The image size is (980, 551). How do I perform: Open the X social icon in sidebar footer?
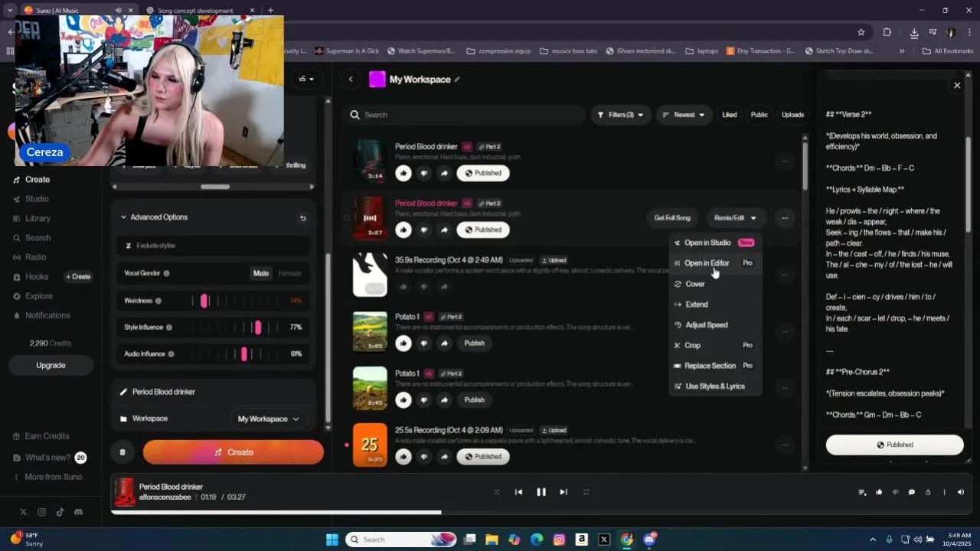click(x=23, y=512)
